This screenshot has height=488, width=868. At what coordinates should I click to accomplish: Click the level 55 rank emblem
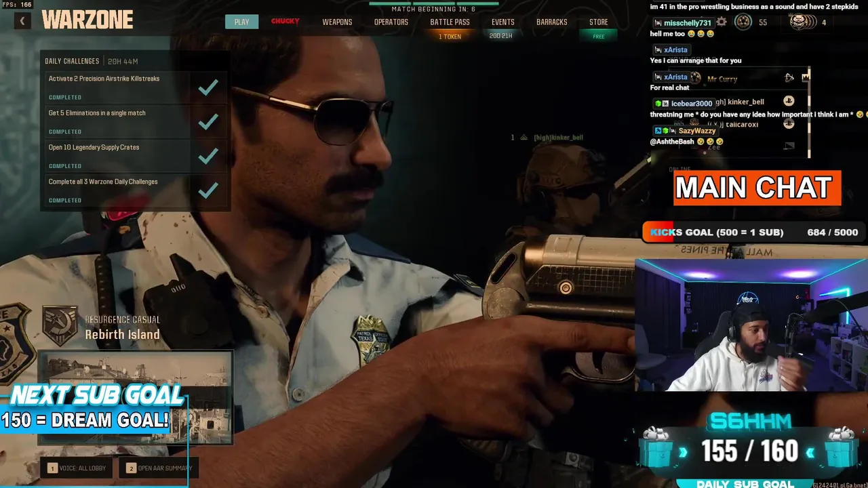(x=743, y=22)
